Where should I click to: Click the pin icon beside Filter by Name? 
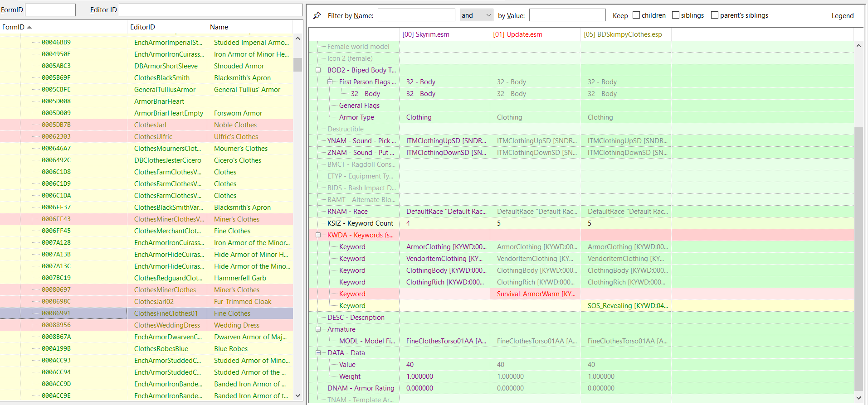(317, 15)
